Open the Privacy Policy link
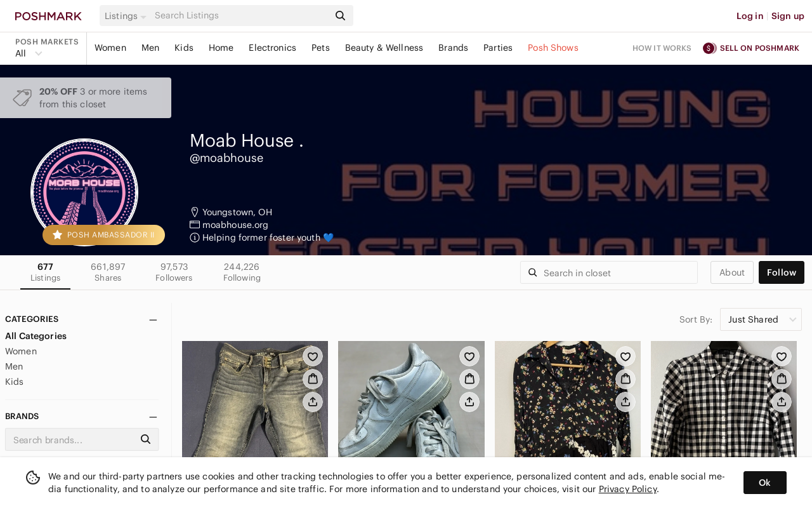Image resolution: width=812 pixels, height=508 pixels. [627, 489]
